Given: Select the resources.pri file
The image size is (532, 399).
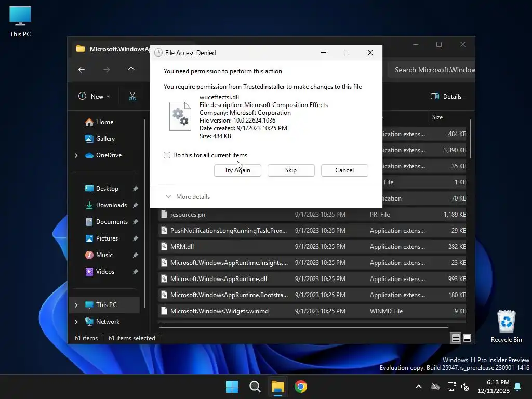Looking at the screenshot, I should coord(312,215).
